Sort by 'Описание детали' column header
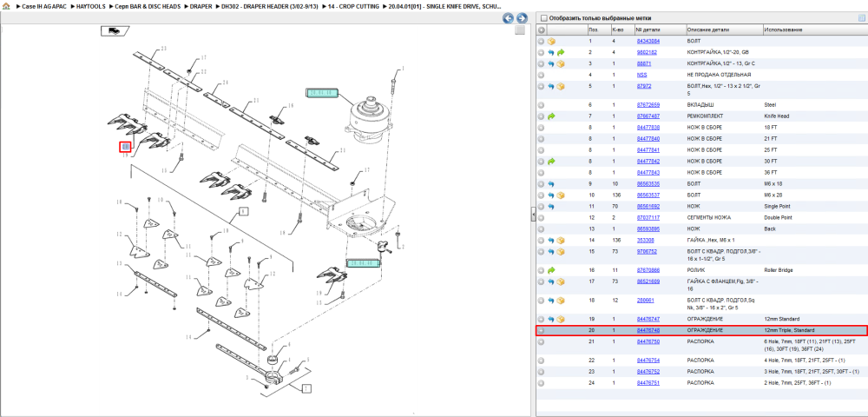Image resolution: width=868 pixels, height=417 pixels. coord(724,30)
